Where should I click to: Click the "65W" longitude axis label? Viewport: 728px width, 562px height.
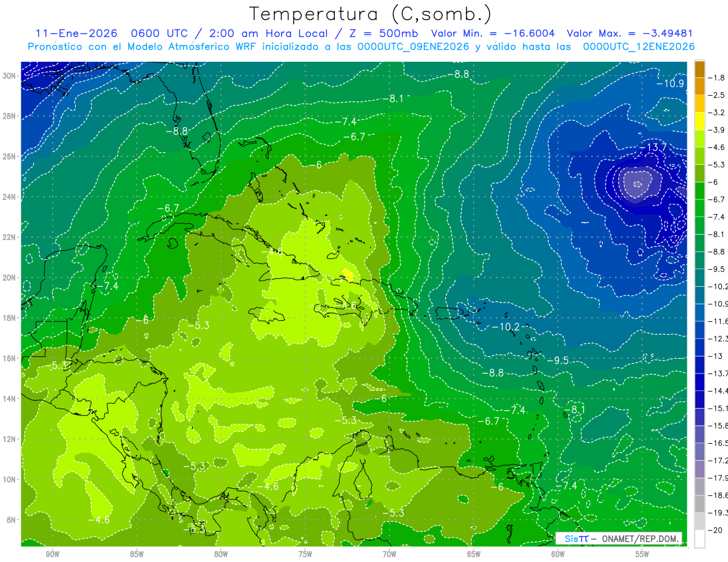474,554
